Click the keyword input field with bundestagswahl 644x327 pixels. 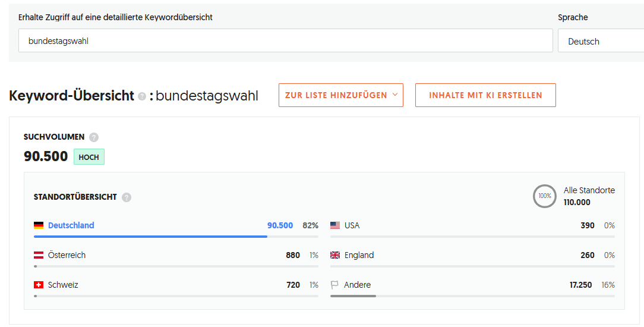click(x=285, y=42)
